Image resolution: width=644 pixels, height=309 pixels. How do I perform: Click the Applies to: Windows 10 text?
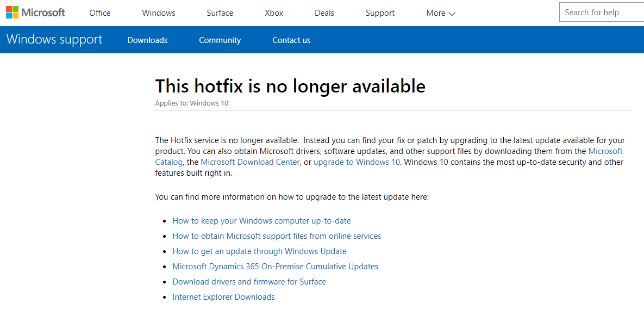coord(191,103)
